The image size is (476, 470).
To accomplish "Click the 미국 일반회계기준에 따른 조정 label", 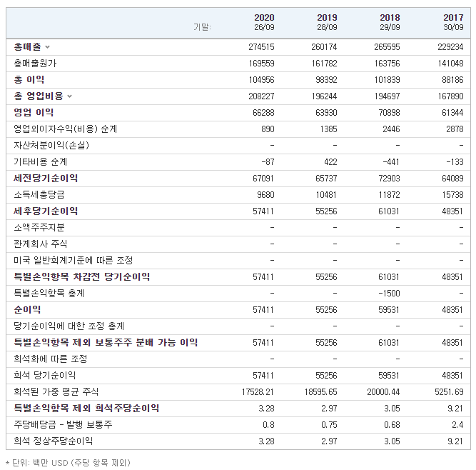I will pyautogui.click(x=74, y=260).
